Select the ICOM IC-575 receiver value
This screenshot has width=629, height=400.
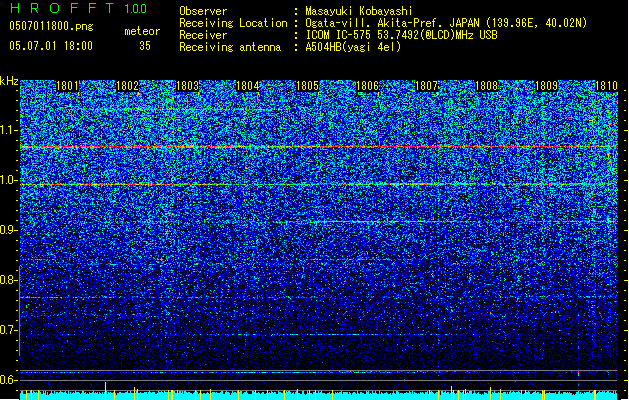[401, 35]
